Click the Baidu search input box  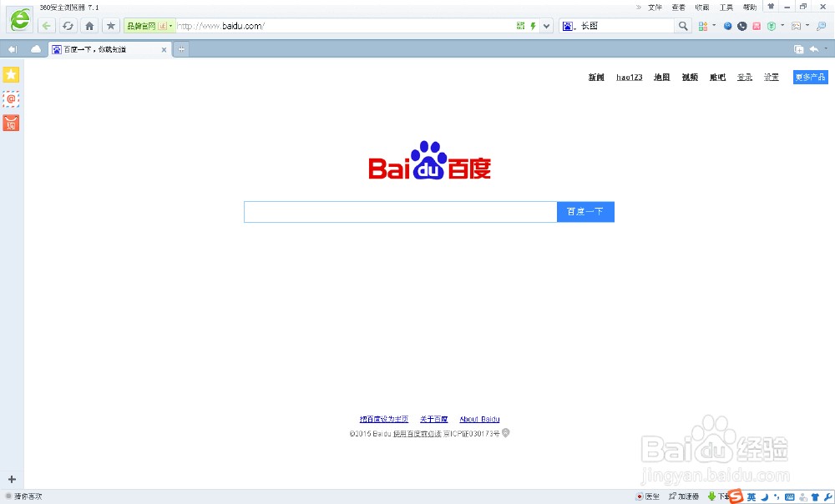401,212
